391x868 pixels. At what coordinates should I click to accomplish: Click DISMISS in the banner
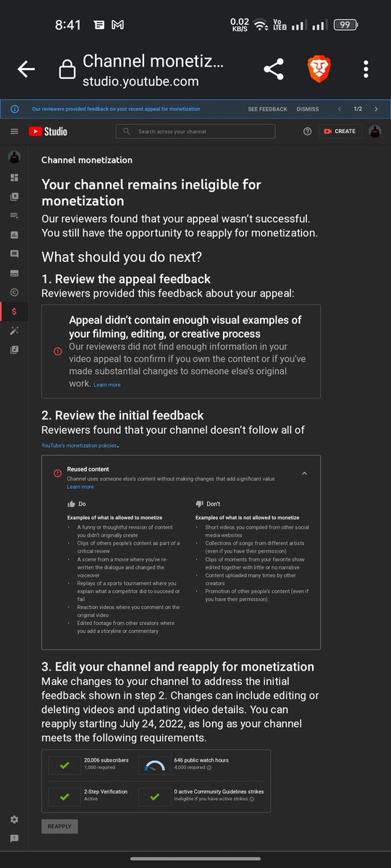[x=307, y=109]
